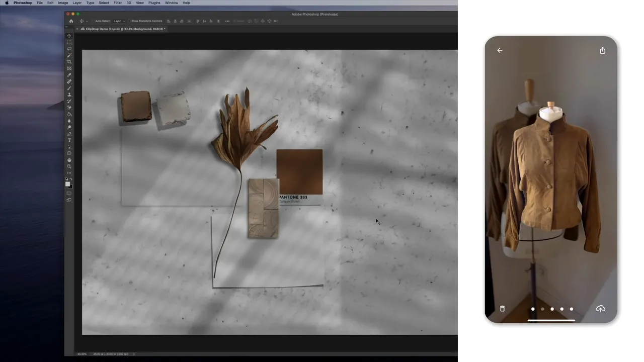644x362 pixels.
Task: Open the Auto-Select Layer dropdown
Action: coord(119,21)
